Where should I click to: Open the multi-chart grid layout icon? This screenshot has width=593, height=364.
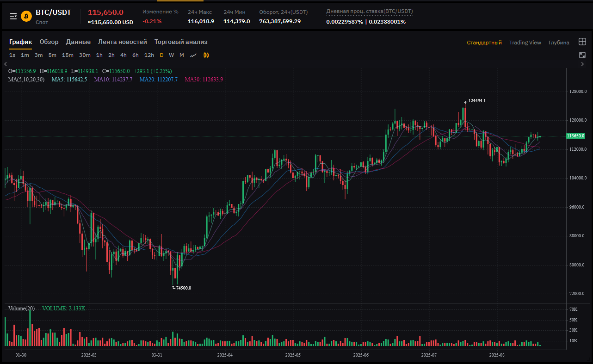(x=582, y=42)
